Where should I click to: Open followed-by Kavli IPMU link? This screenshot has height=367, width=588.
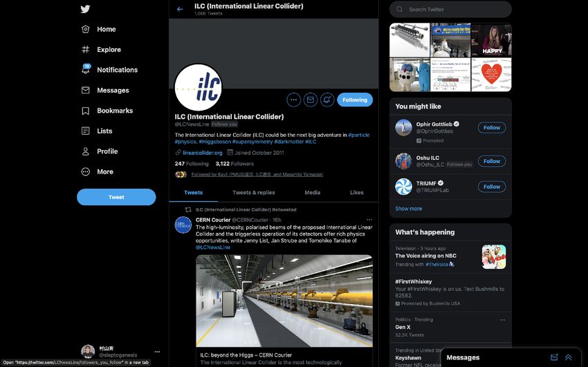257,174
